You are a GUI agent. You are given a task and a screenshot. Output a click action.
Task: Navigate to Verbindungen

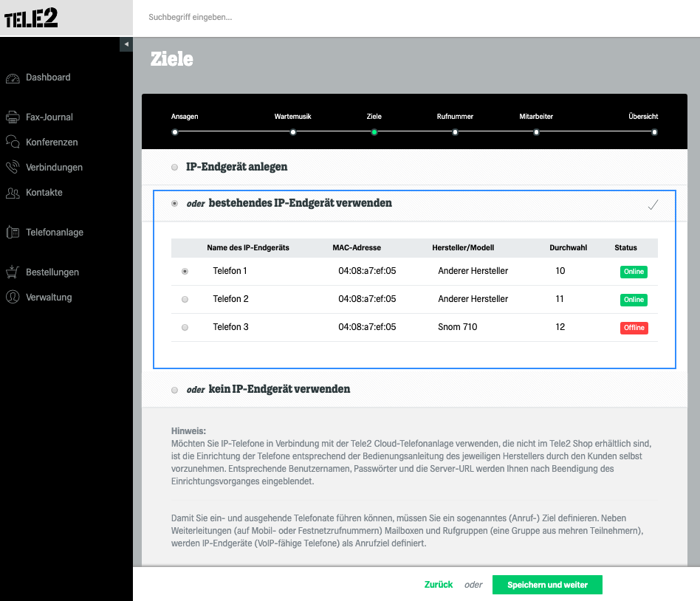pos(54,168)
